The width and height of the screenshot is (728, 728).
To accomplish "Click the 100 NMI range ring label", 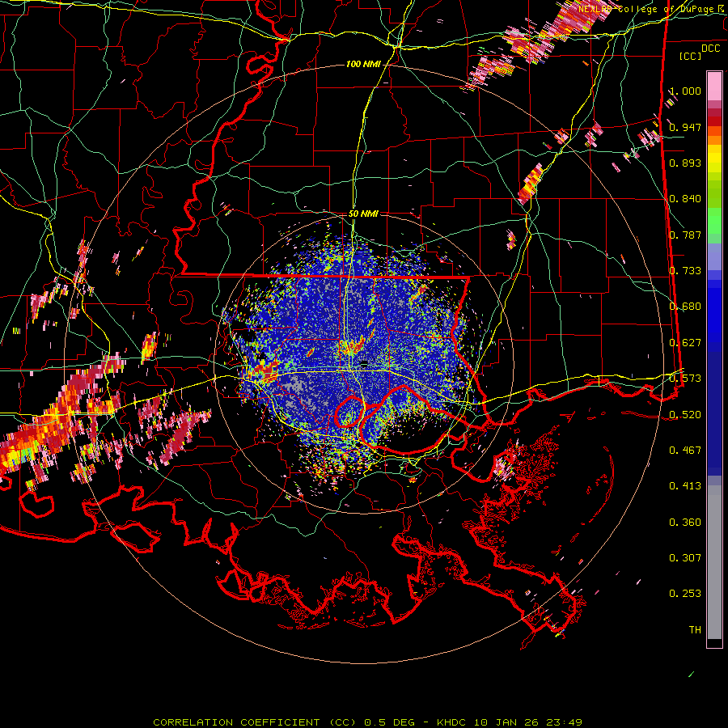I will pos(363,64).
